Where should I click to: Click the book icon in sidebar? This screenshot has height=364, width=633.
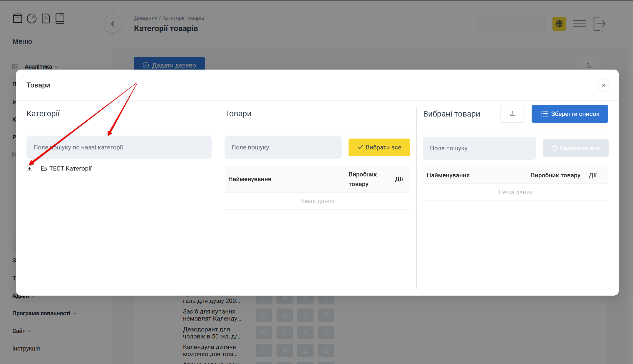(60, 18)
